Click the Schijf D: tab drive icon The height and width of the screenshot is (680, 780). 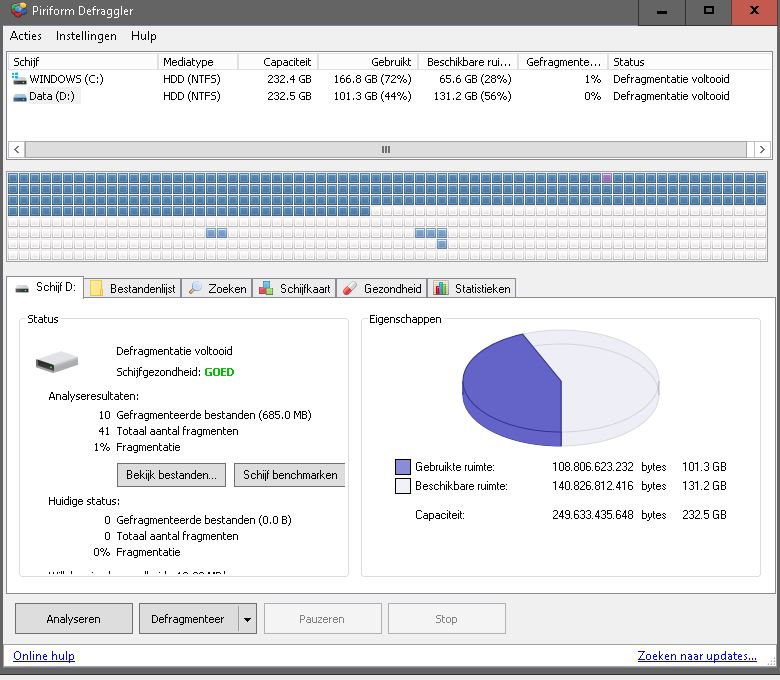pos(22,288)
